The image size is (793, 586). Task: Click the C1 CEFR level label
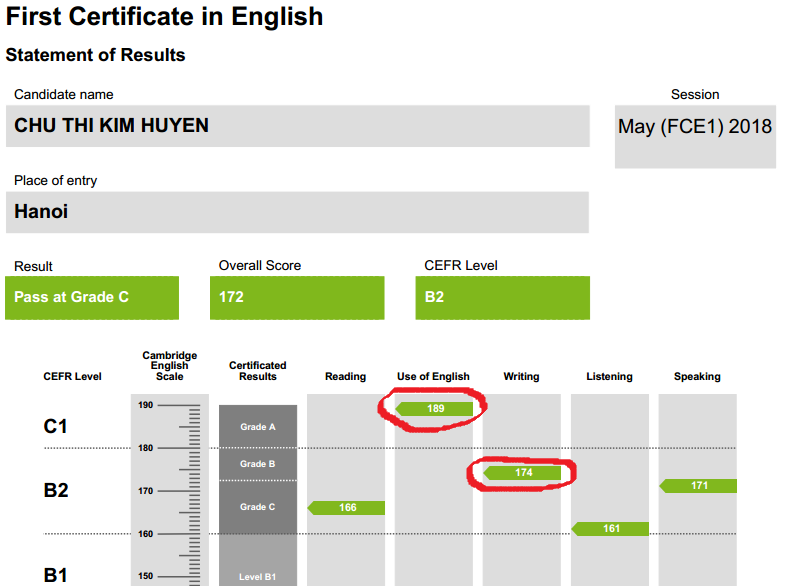click(56, 427)
